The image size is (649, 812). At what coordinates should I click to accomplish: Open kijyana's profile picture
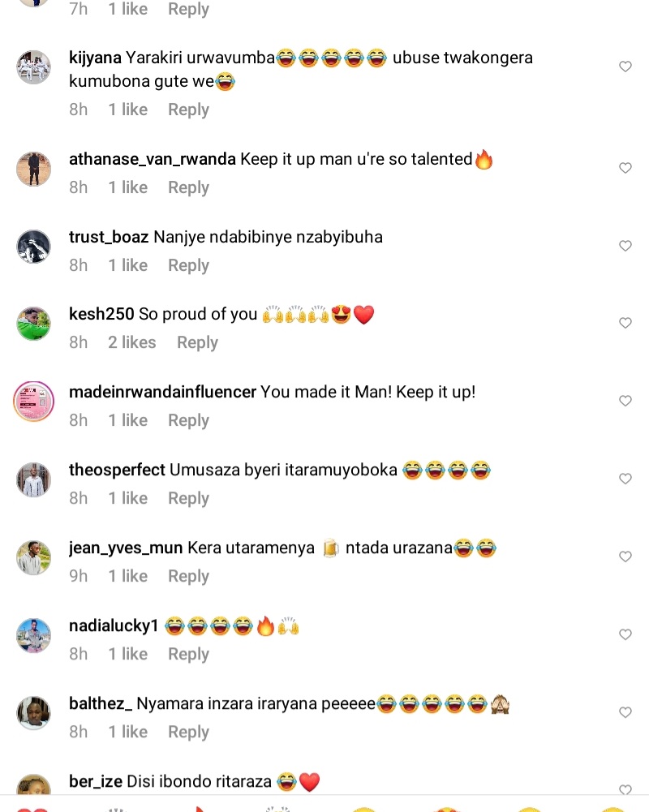point(34,67)
